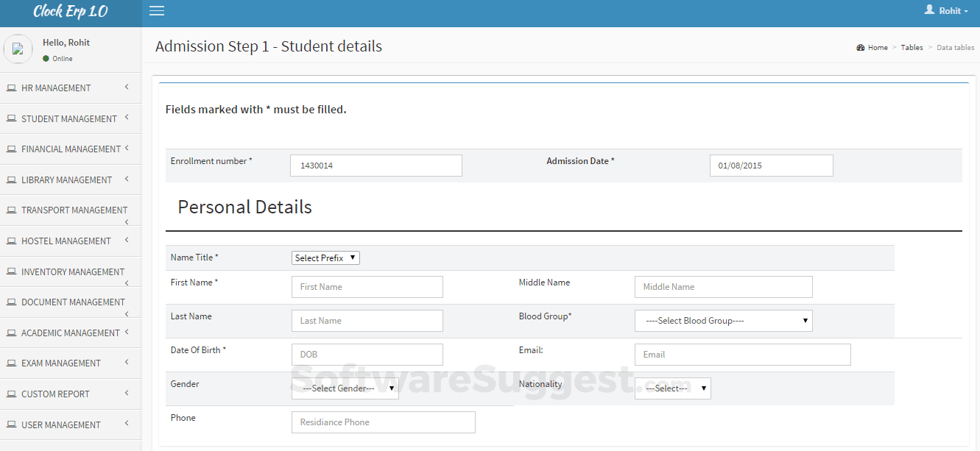Click the Home dashboard icon in breadcrumb
The image size is (980, 451).
coord(860,48)
